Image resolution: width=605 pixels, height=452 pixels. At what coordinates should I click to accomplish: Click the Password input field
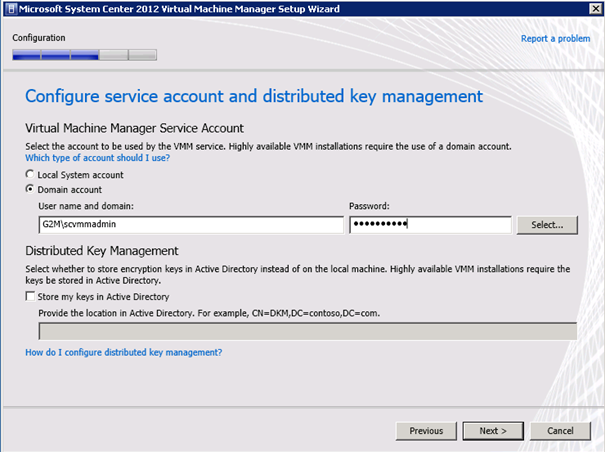(x=431, y=225)
